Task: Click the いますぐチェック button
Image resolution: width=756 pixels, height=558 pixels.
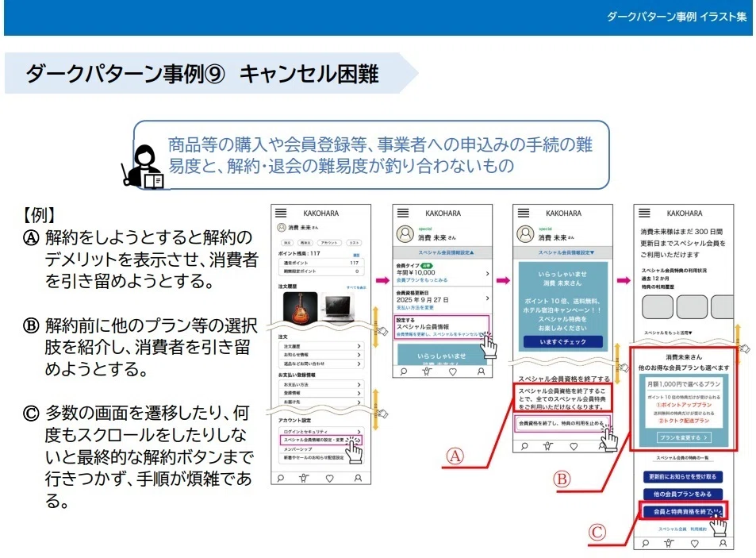Action: 563,341
